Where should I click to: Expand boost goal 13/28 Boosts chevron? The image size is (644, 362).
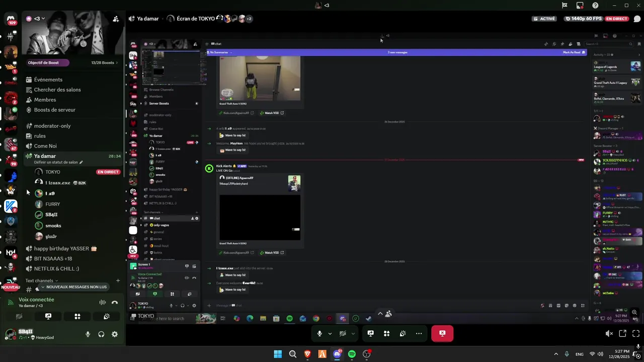(117, 63)
